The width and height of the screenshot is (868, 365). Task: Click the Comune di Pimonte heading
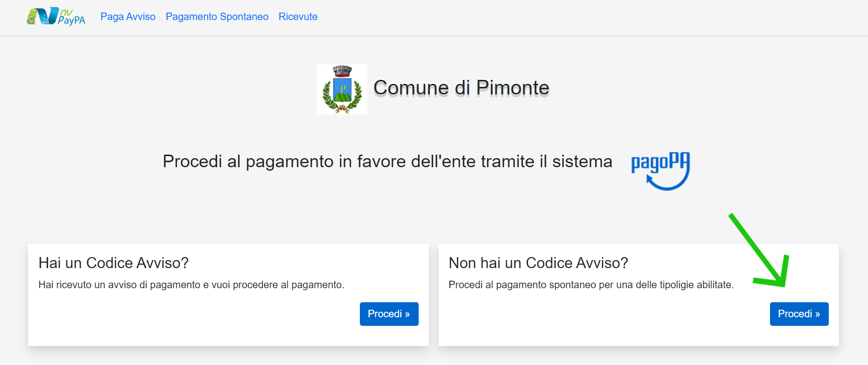461,88
